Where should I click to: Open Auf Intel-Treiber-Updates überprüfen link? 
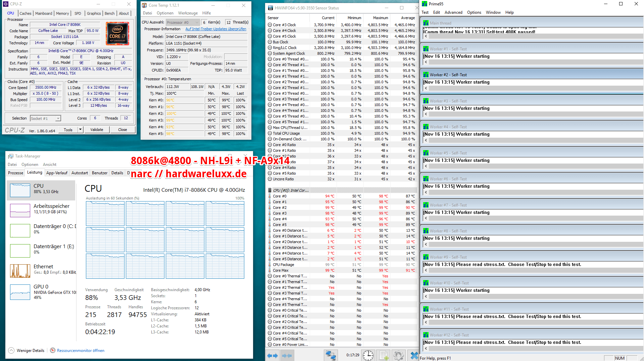click(x=216, y=29)
